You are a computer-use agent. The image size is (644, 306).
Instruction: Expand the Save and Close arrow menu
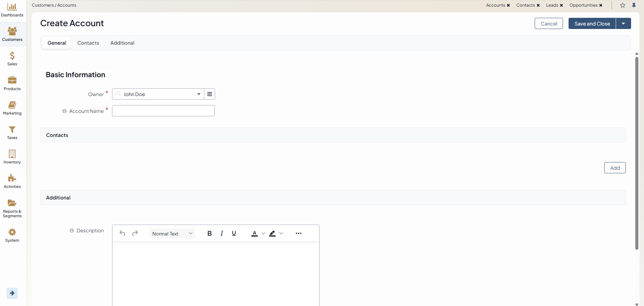[623, 23]
